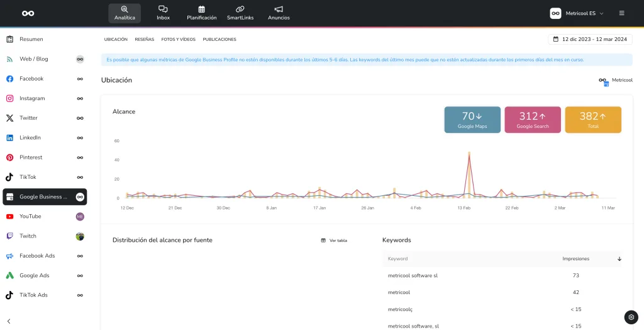Sort by Impresiones arrow

[619, 259]
